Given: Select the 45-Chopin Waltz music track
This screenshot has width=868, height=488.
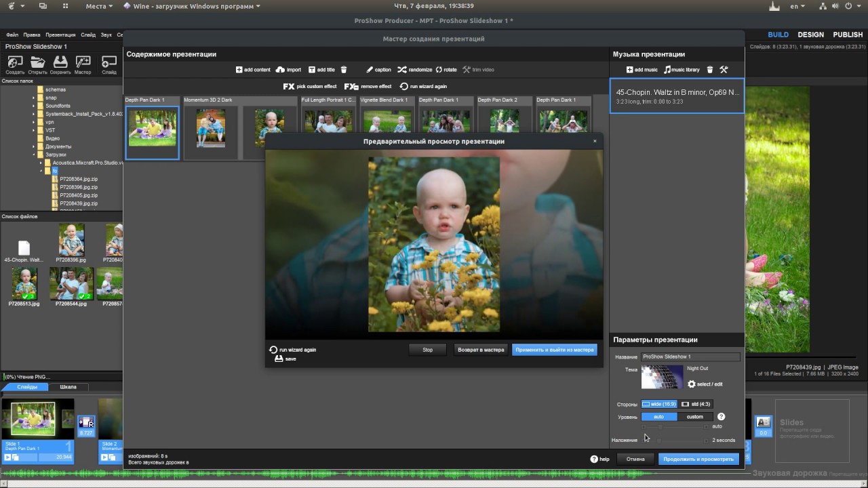Looking at the screenshot, I should pyautogui.click(x=677, y=96).
